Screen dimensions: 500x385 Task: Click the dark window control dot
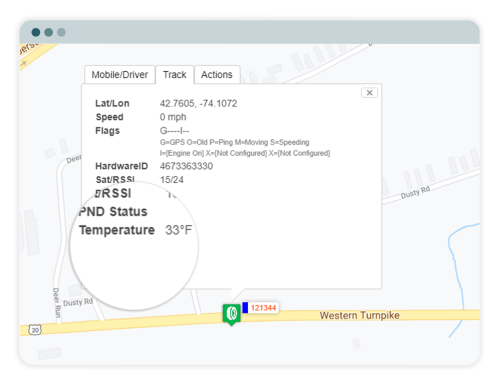tap(36, 32)
